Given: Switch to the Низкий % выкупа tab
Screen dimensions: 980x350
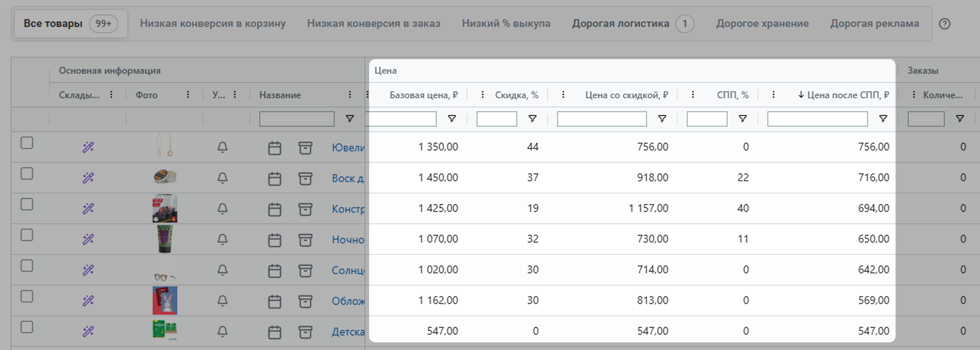Looking at the screenshot, I should click(x=506, y=24).
